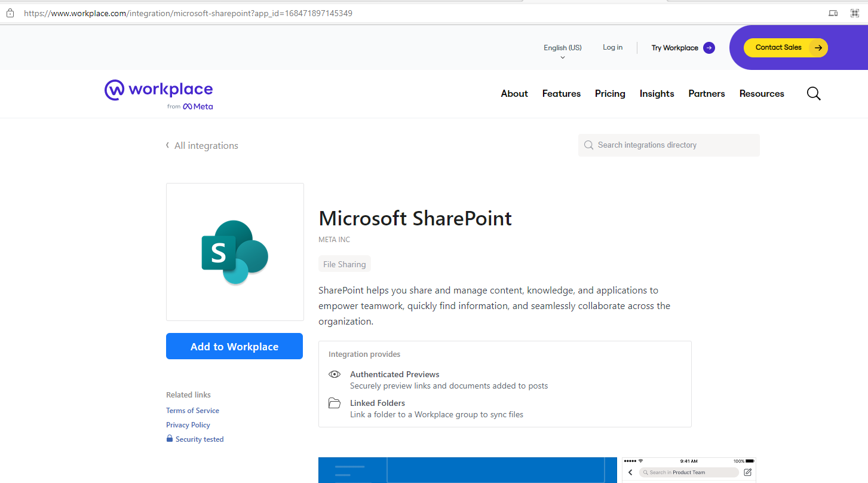868x483 pixels.
Task: Click 'Link a folder to a Workplace group' text
Action: [437, 415]
